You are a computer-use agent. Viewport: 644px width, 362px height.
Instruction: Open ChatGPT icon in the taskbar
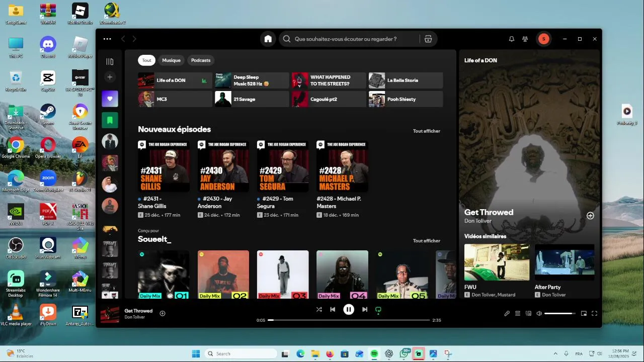(x=389, y=353)
